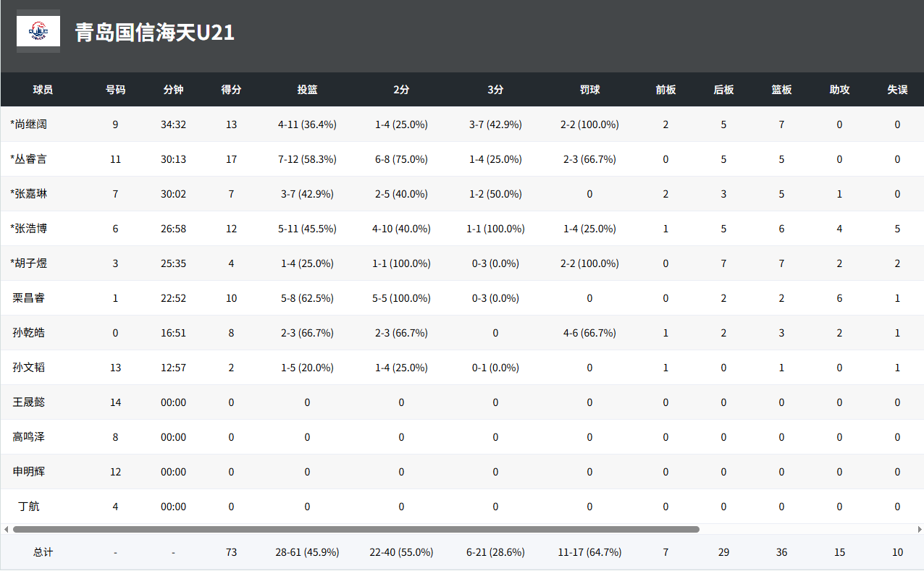Image resolution: width=924 pixels, height=571 pixels.
Task: Click field goal cell 4-11 (36.4%)
Action: pyautogui.click(x=307, y=124)
